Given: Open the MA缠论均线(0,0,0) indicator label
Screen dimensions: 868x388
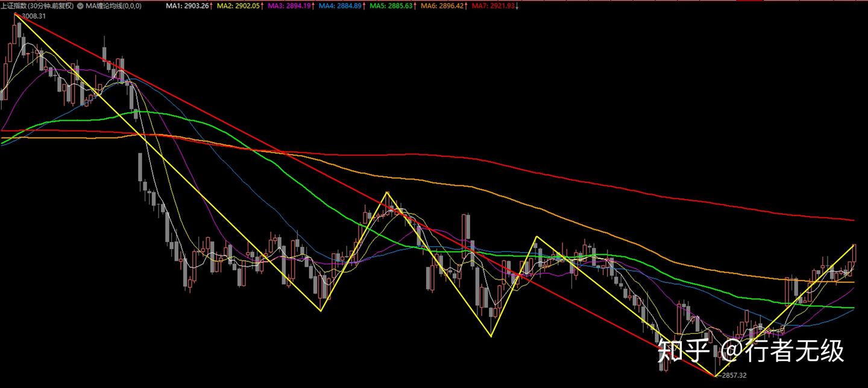Looking at the screenshot, I should coord(114,5).
